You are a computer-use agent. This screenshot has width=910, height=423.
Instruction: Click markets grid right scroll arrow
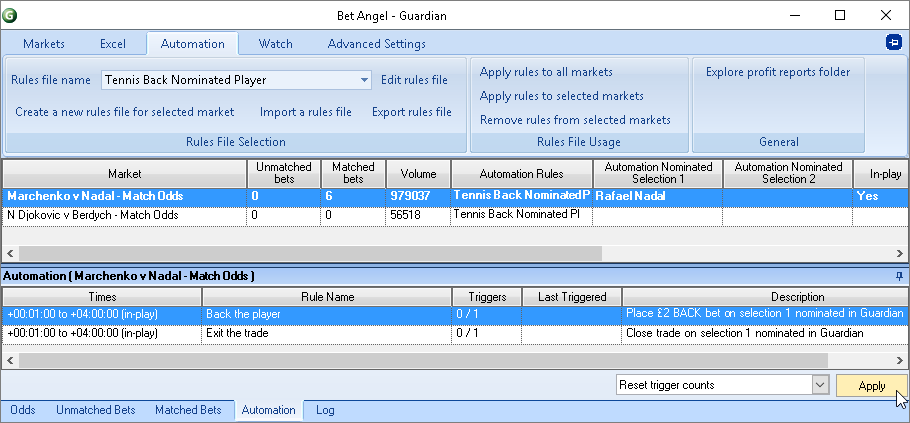(x=900, y=253)
